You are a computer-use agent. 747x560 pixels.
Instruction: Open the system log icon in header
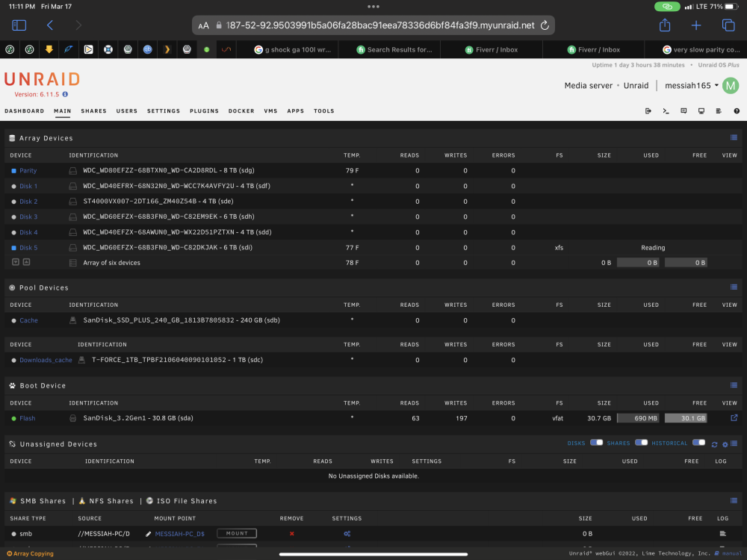(x=719, y=111)
